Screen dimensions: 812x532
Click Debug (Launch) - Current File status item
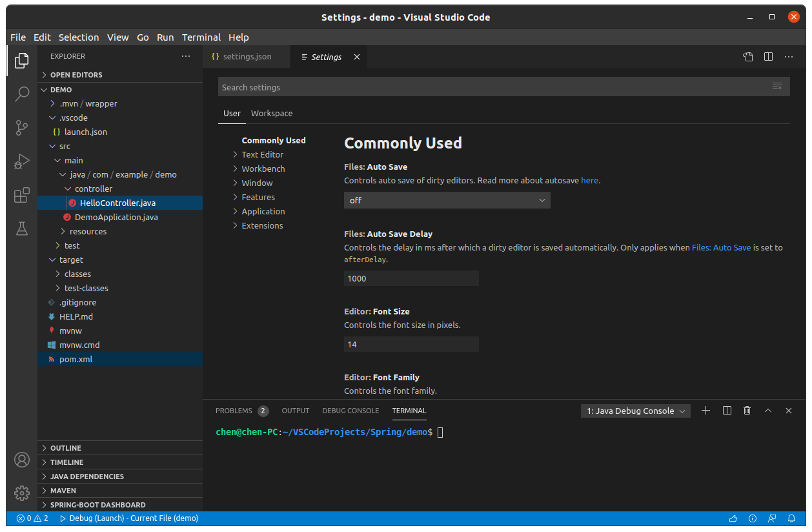click(x=128, y=518)
